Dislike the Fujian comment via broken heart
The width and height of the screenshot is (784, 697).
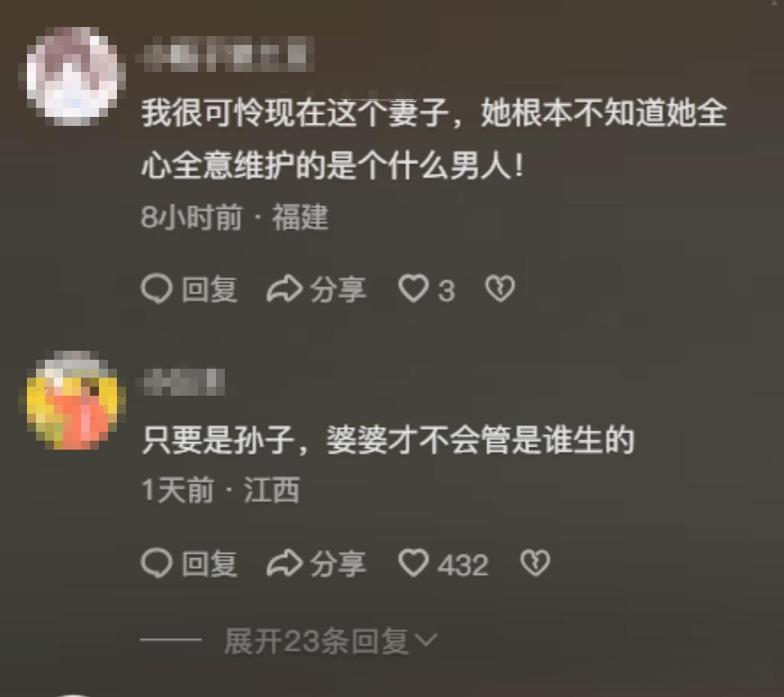click(500, 289)
